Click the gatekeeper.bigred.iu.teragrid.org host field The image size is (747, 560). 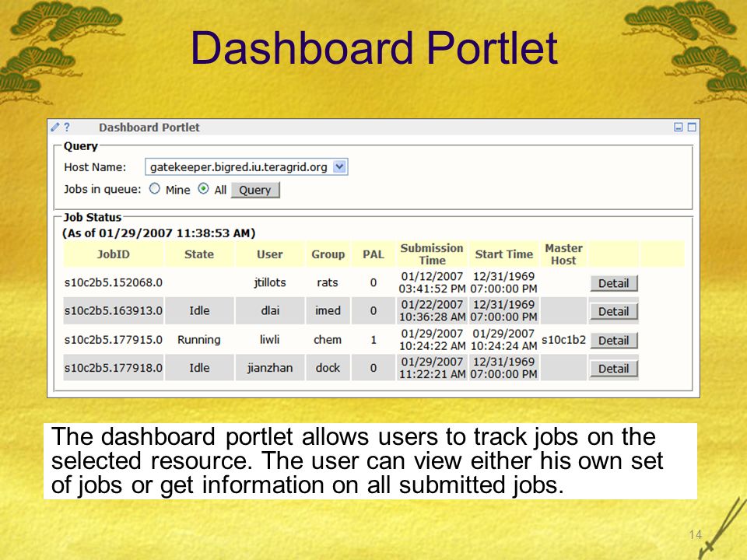tap(247, 166)
